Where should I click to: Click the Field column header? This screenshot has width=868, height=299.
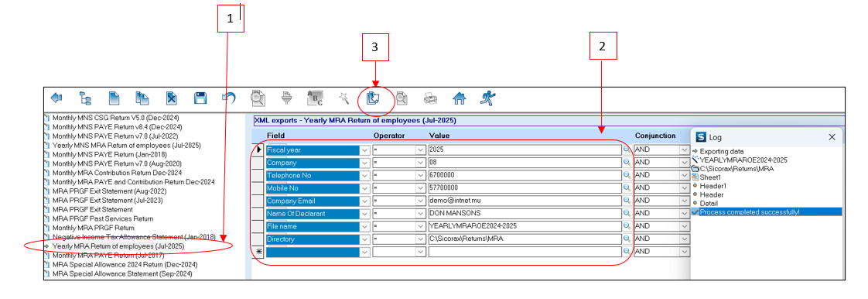(275, 136)
